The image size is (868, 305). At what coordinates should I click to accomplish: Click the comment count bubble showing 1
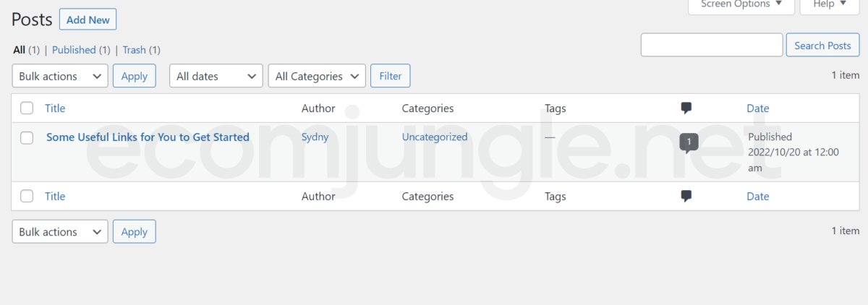point(689,142)
